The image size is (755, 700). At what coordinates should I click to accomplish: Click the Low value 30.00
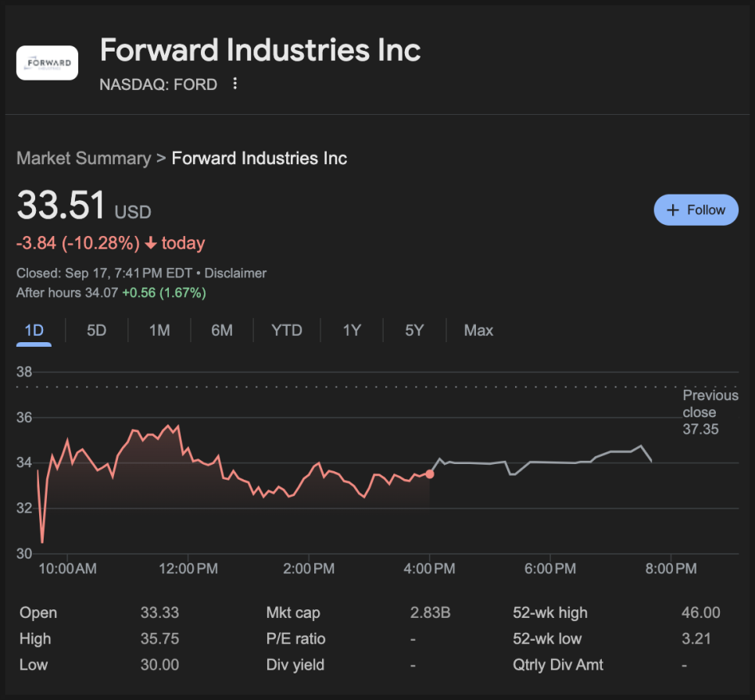pyautogui.click(x=160, y=665)
